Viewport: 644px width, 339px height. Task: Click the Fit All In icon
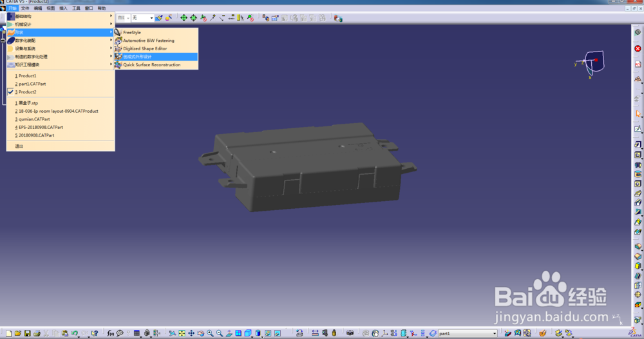[182, 333]
